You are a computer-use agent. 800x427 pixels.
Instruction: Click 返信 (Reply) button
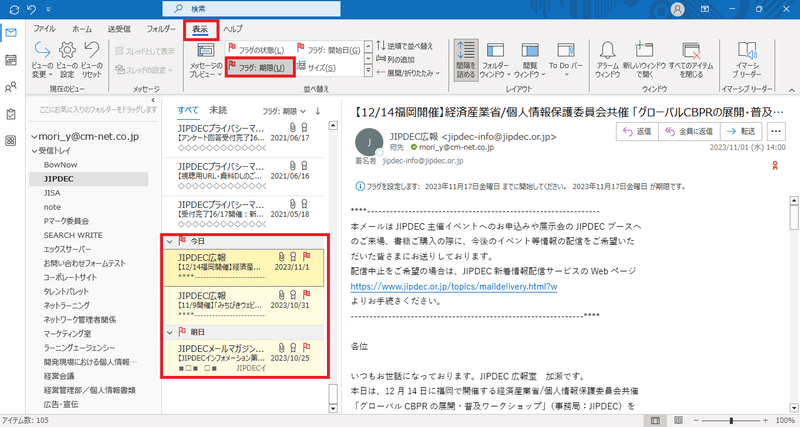[x=638, y=131]
